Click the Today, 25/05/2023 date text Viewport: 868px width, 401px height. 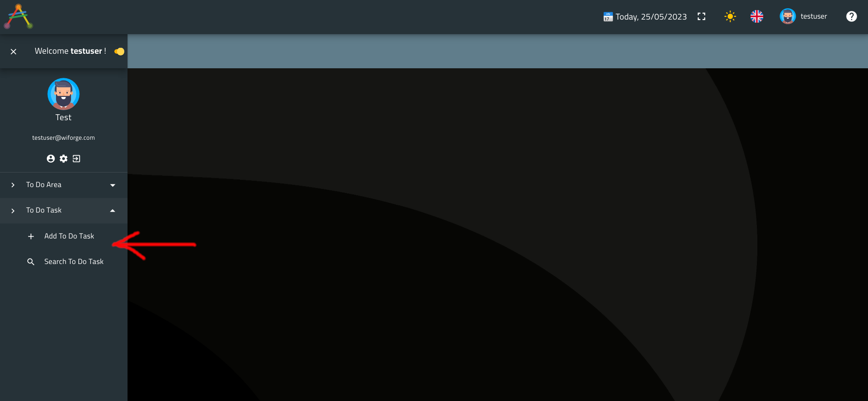pos(651,17)
